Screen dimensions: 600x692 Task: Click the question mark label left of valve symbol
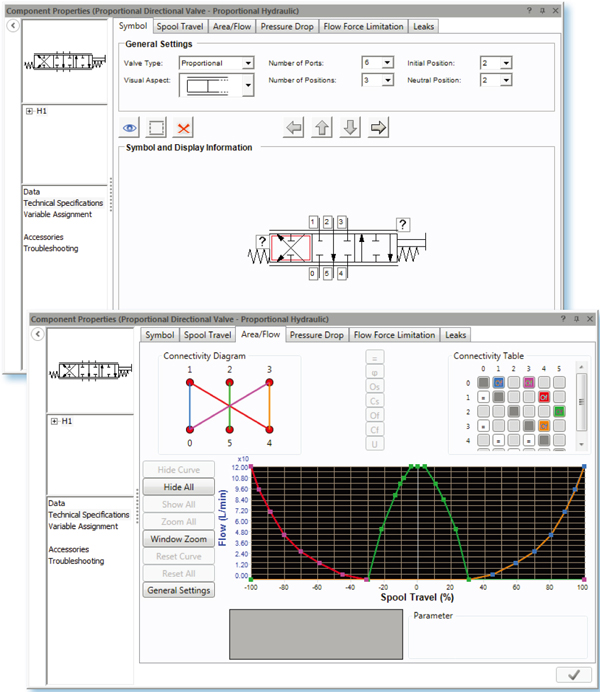click(x=262, y=241)
